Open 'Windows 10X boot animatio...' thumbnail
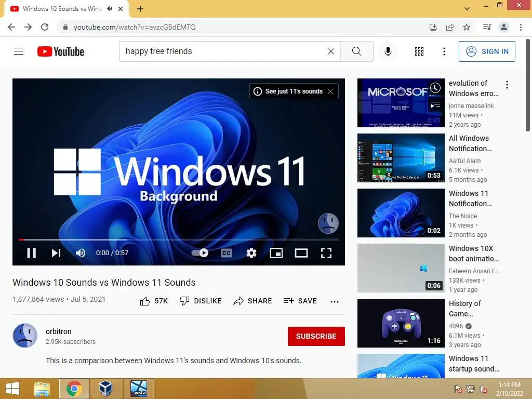The image size is (532, 399). tap(401, 268)
